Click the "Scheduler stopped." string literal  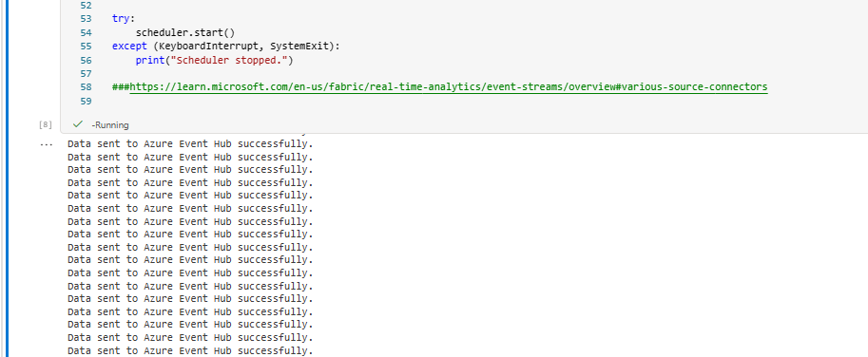tap(230, 60)
